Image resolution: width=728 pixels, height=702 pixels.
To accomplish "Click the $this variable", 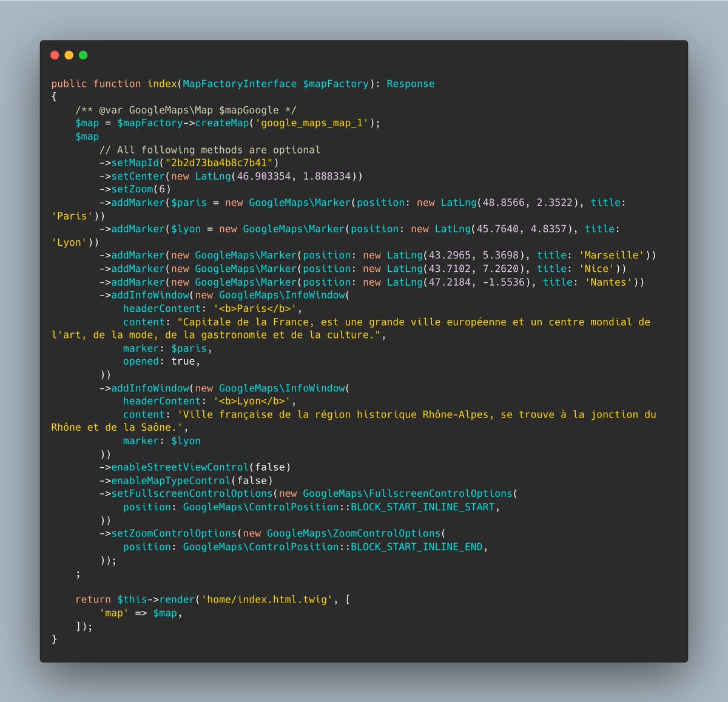I will pos(132,599).
